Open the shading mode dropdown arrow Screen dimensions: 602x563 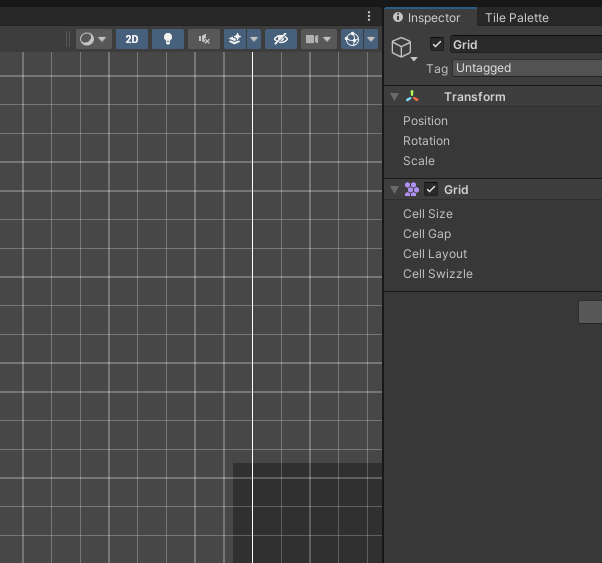(102, 39)
